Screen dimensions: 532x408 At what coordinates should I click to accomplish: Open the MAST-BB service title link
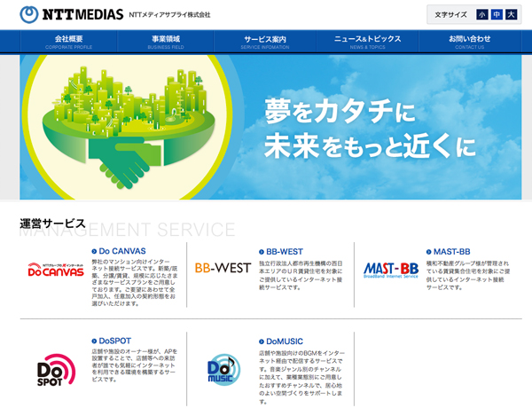click(x=452, y=252)
